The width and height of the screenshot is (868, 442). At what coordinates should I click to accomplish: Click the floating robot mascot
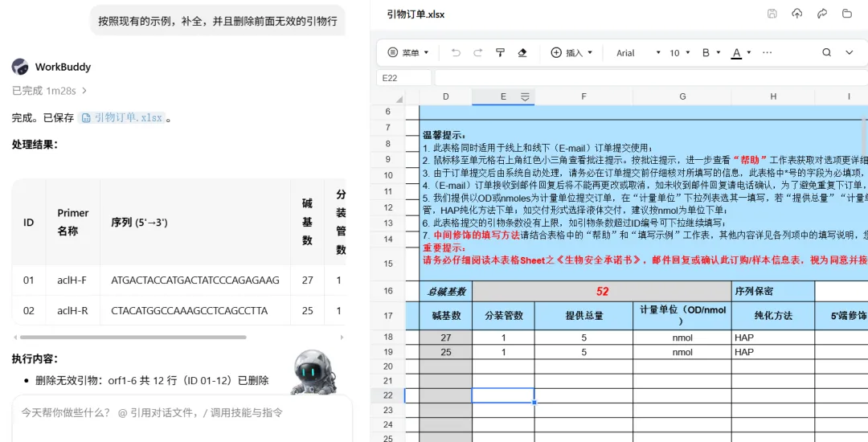click(x=314, y=372)
